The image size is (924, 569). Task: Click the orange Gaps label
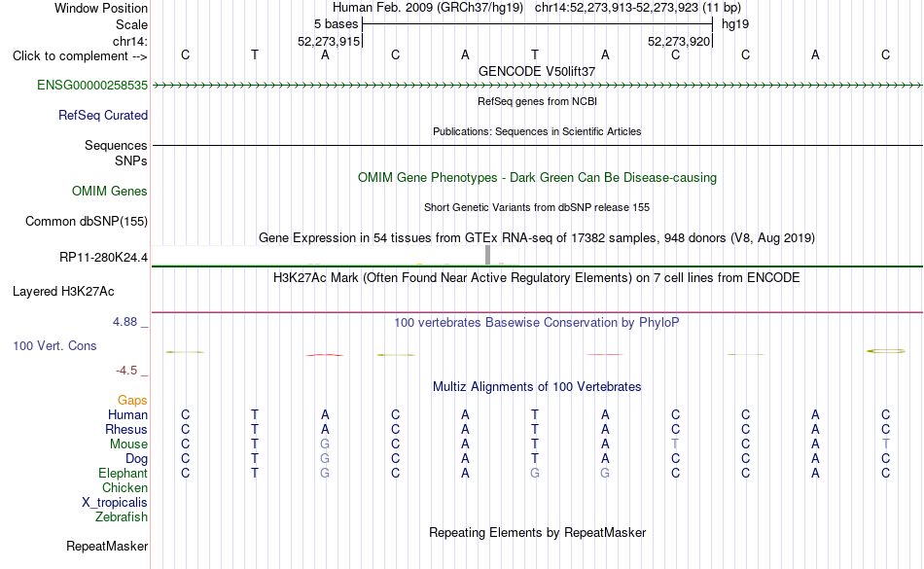click(132, 401)
